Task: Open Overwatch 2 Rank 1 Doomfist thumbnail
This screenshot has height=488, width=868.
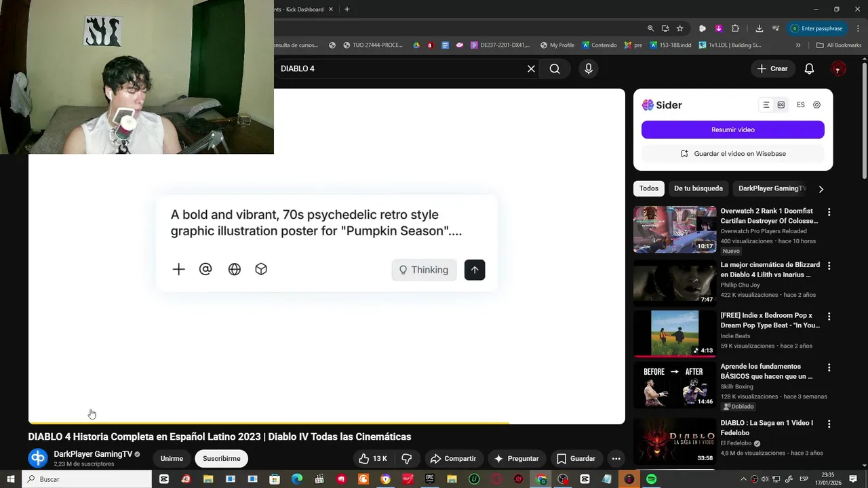Action: point(675,229)
